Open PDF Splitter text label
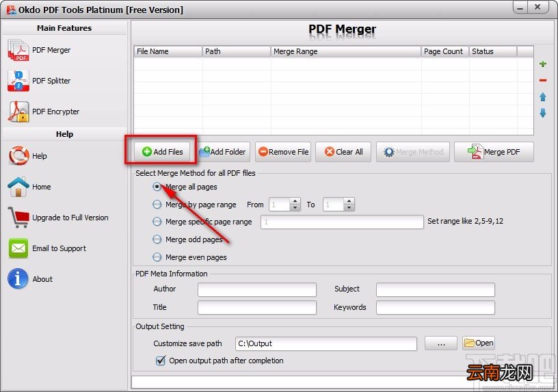This screenshot has height=392, width=558. point(51,81)
